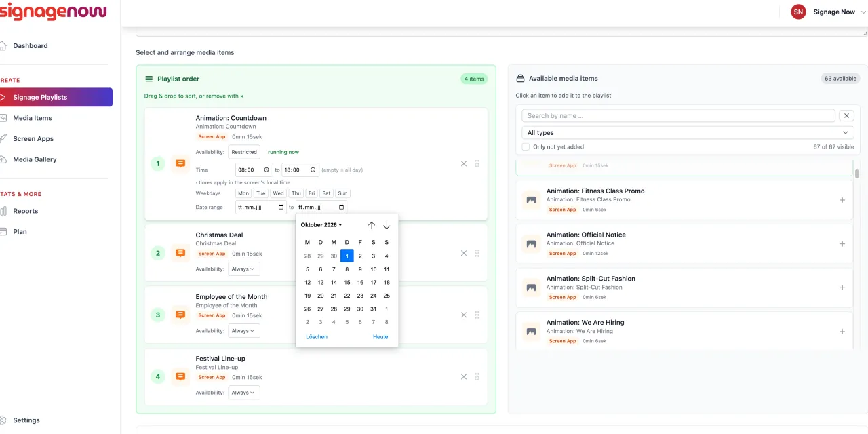The height and width of the screenshot is (434, 868).
Task: Select day 15 in the calendar
Action: pyautogui.click(x=347, y=282)
